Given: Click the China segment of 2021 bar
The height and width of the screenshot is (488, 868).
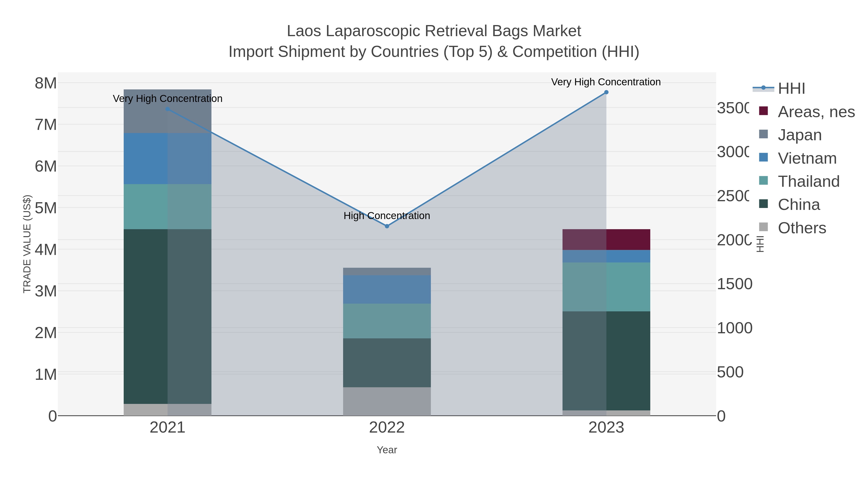Looking at the screenshot, I should point(168,317).
